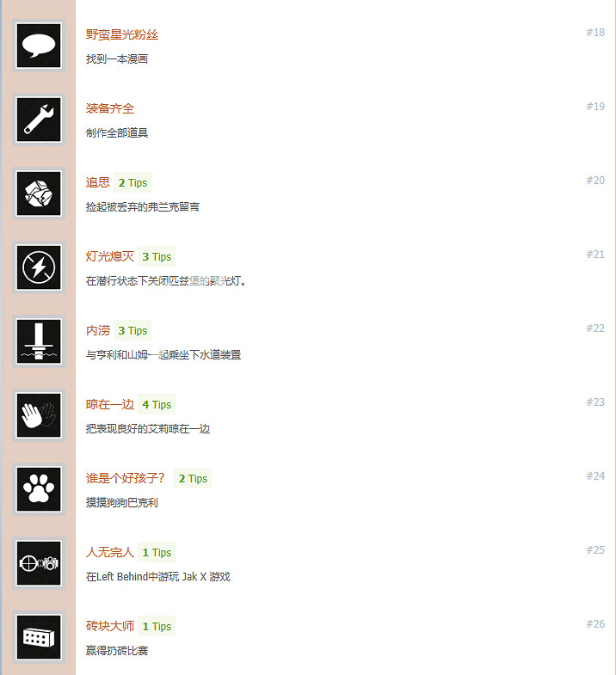Open the brick trophy icon
Image resolution: width=616 pixels, height=675 pixels.
(x=39, y=638)
